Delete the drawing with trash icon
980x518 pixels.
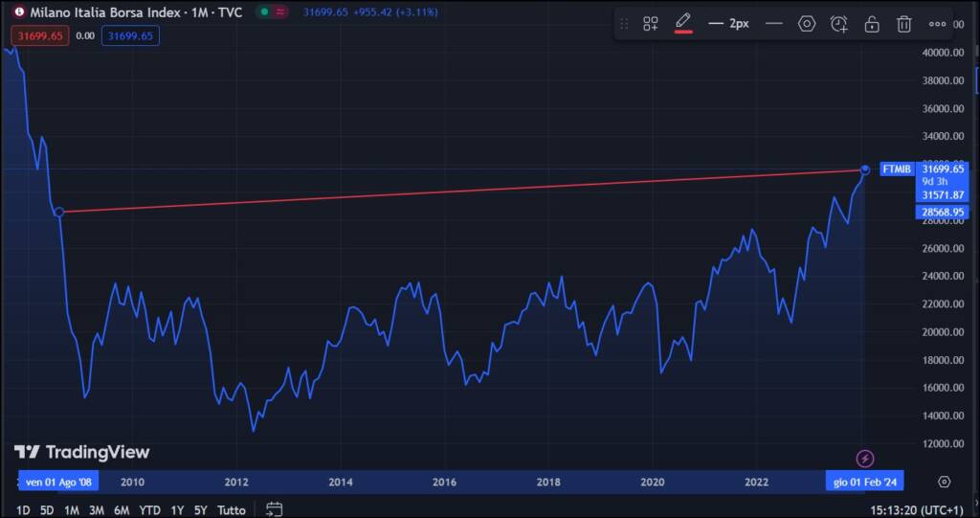click(x=903, y=24)
